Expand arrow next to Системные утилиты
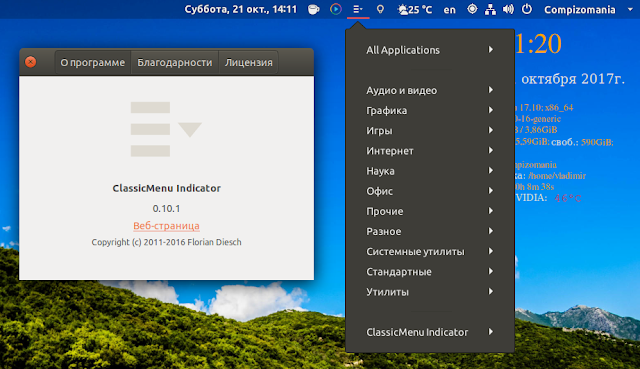Image resolution: width=640 pixels, height=369 pixels. [491, 251]
